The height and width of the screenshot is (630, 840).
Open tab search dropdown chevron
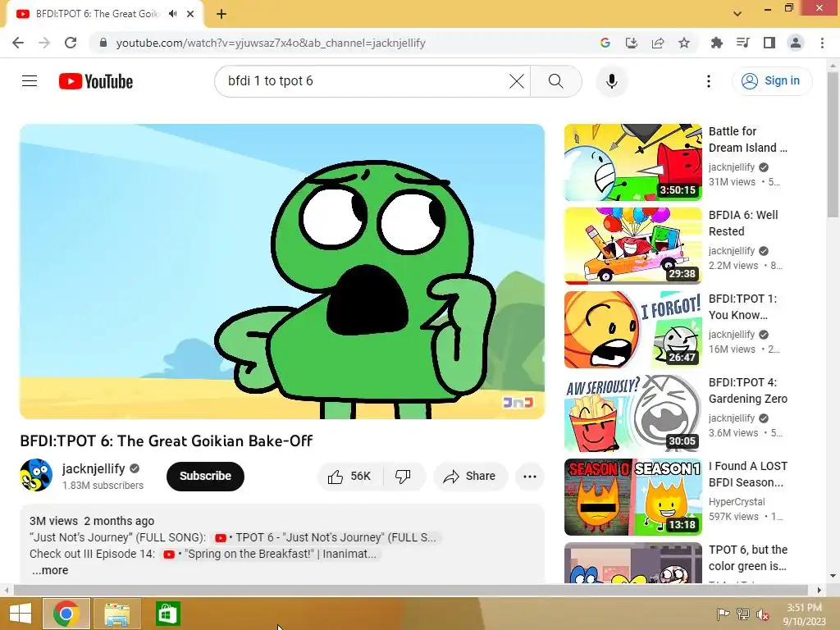point(737,14)
